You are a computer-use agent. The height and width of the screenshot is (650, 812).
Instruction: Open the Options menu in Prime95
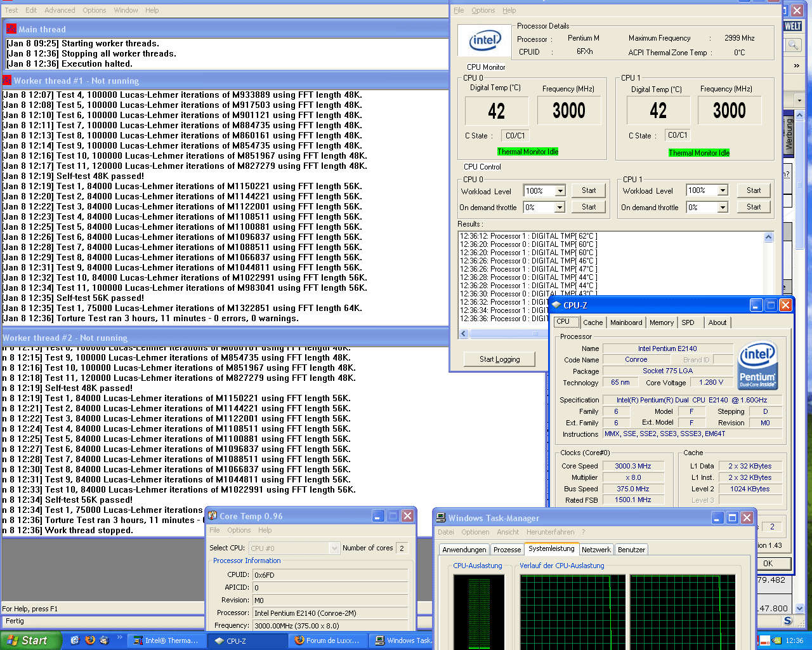[95, 10]
